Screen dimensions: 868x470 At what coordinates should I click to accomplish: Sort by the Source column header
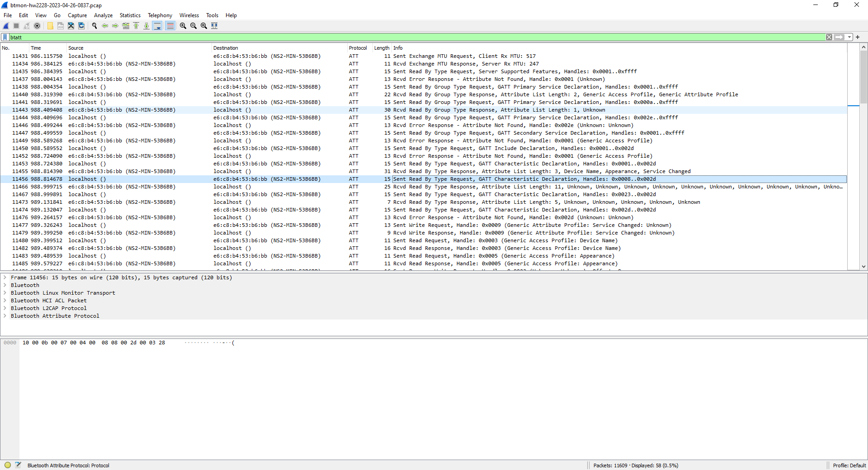pyautogui.click(x=139, y=48)
